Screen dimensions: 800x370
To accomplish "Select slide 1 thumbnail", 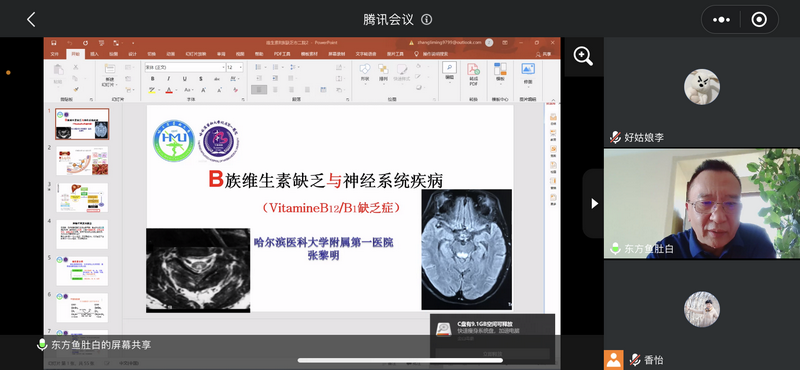I will click(82, 124).
